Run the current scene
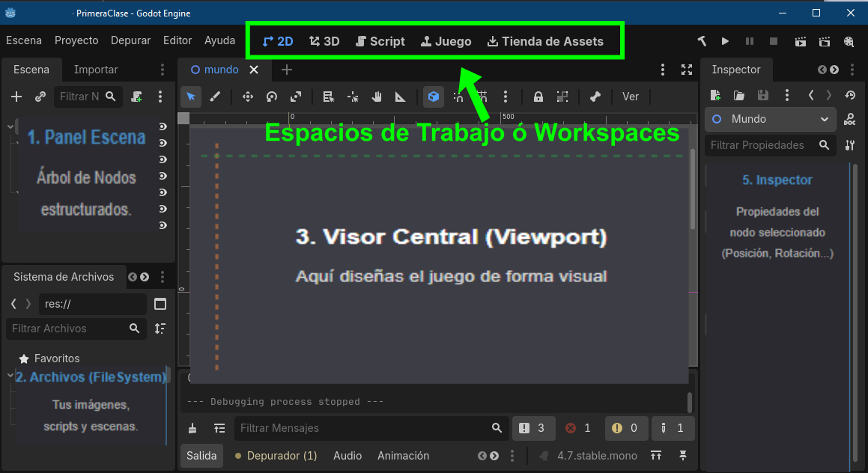The image size is (868, 473). click(x=800, y=41)
